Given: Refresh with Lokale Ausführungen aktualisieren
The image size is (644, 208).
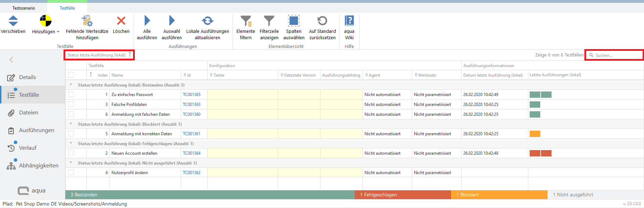Looking at the screenshot, I should (x=207, y=21).
